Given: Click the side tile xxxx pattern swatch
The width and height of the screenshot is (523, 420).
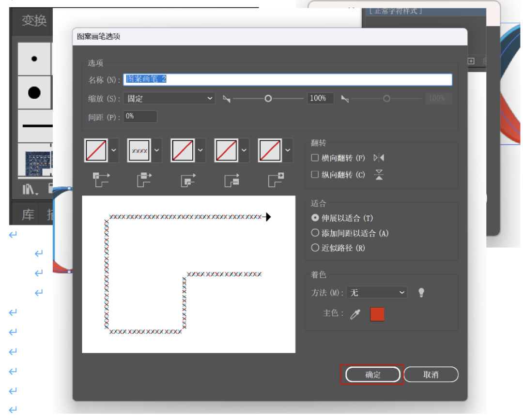Looking at the screenshot, I should point(139,150).
